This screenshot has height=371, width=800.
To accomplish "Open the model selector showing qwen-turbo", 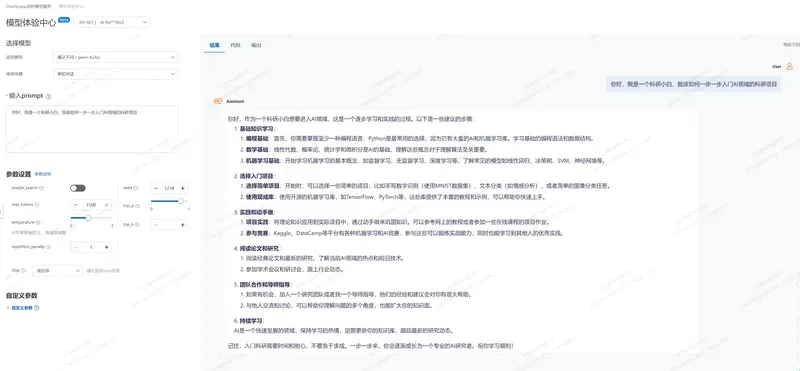I will [x=115, y=57].
